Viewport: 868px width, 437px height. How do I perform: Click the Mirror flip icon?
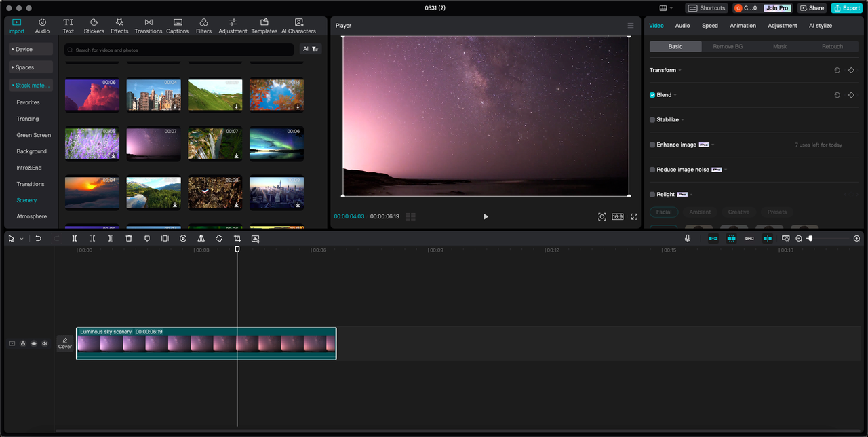coord(201,239)
